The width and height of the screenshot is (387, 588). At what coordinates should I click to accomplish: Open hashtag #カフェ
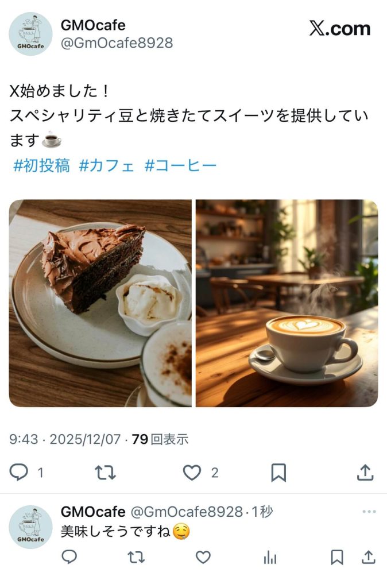coord(106,165)
